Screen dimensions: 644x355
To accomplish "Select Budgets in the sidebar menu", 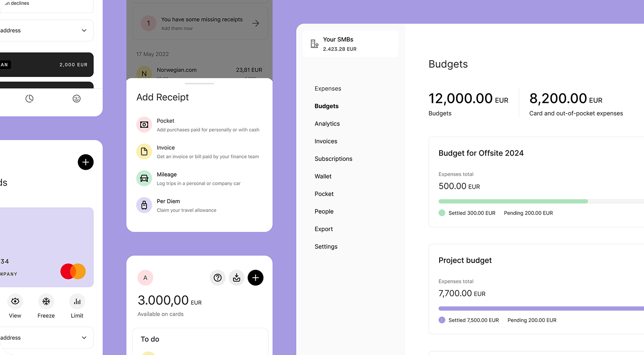I will [327, 106].
